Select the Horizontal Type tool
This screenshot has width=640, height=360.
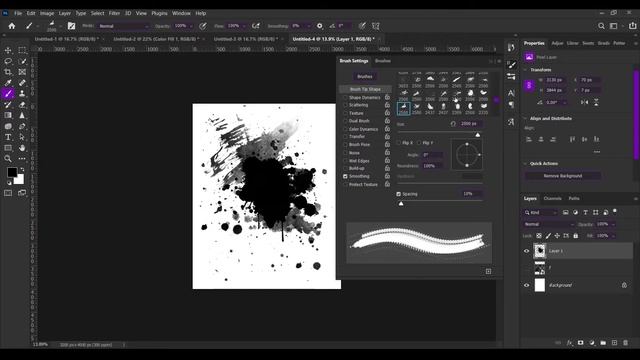tap(8, 137)
